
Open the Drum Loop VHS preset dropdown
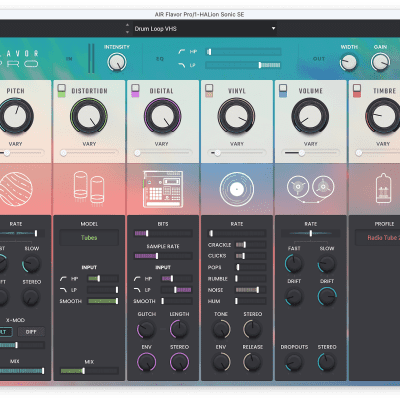click(x=205, y=29)
